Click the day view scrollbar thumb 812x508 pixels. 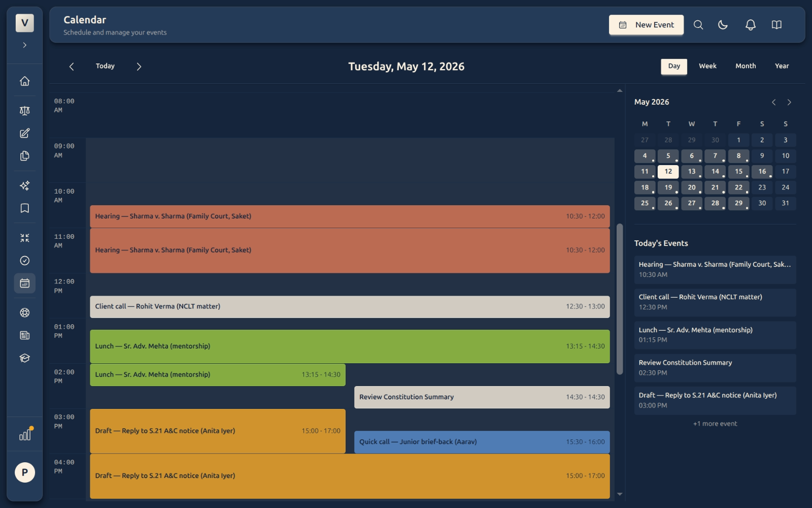(x=620, y=299)
